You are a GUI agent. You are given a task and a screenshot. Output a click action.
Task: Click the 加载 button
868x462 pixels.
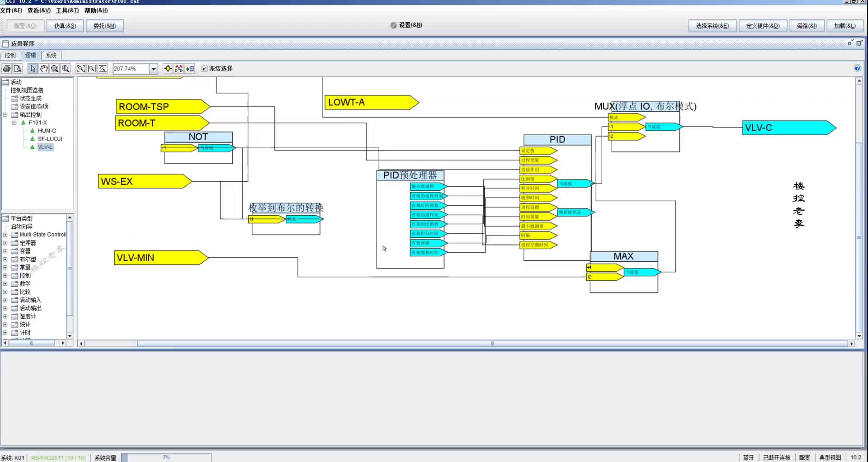pos(844,26)
